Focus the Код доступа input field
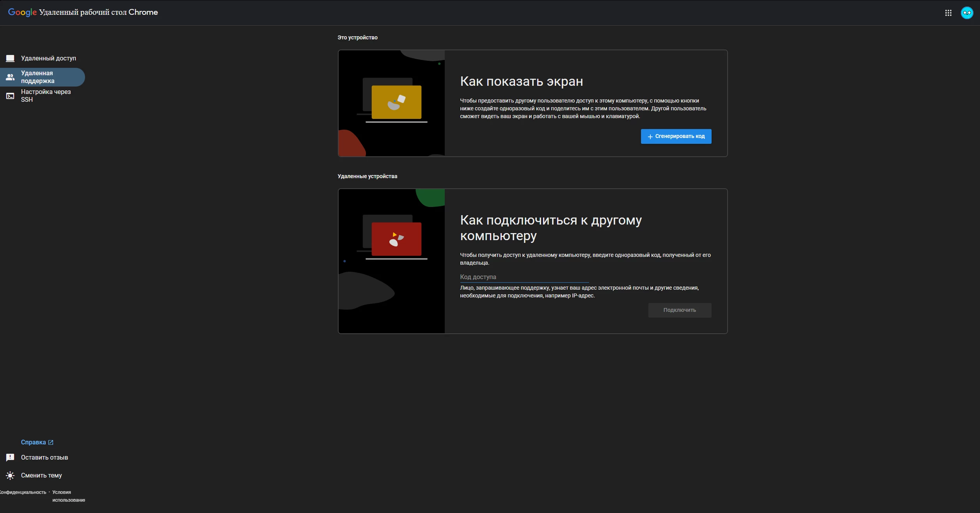The width and height of the screenshot is (980, 513). [x=524, y=277]
